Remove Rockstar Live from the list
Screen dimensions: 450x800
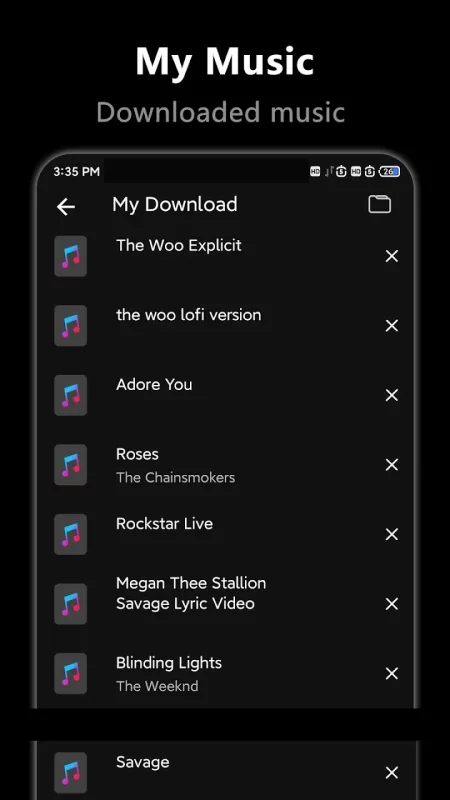391,534
